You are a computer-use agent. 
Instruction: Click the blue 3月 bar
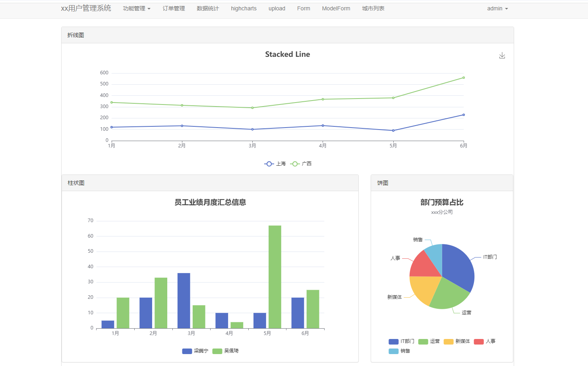coord(184,300)
